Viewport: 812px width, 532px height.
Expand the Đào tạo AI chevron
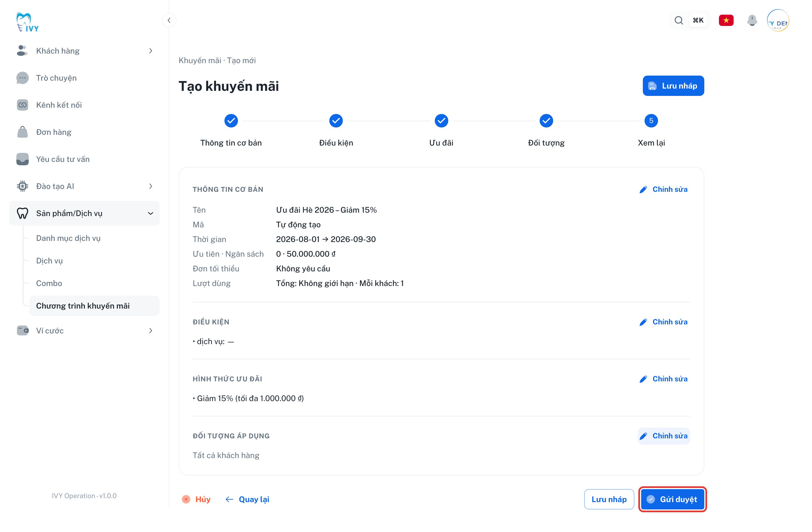tap(151, 186)
